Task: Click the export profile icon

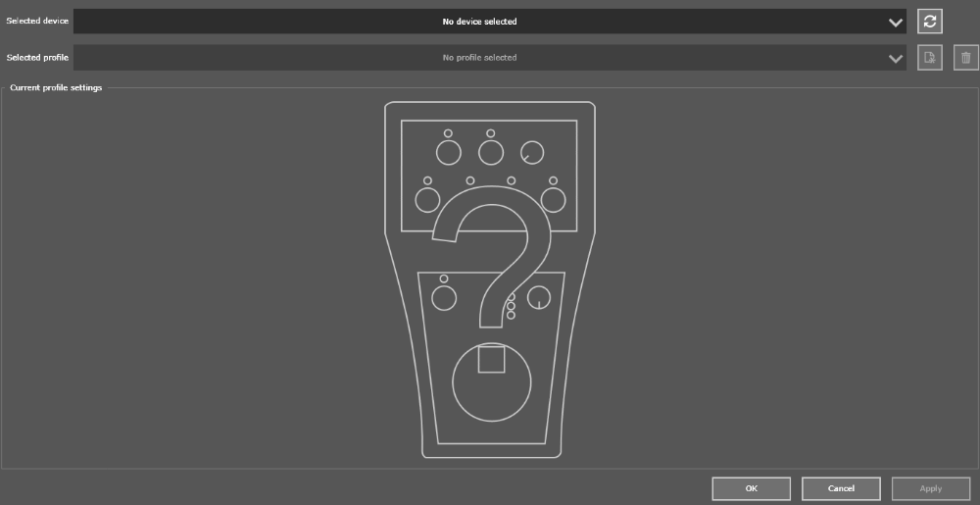Action: pyautogui.click(x=929, y=58)
